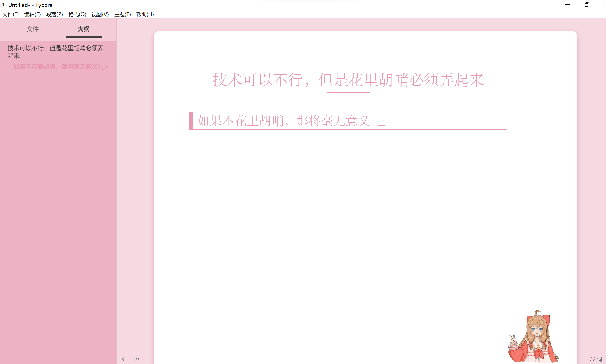Click the Typora app icon in title bar
Viewport: 606px width, 364px height.
click(4, 5)
